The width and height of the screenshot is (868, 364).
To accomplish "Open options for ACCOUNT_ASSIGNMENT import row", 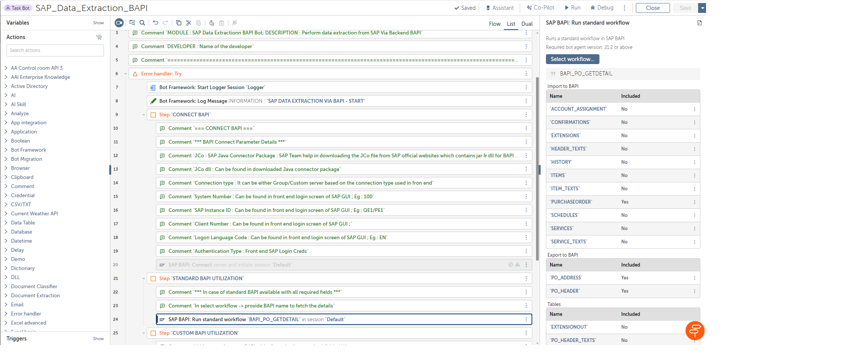I will [695, 109].
